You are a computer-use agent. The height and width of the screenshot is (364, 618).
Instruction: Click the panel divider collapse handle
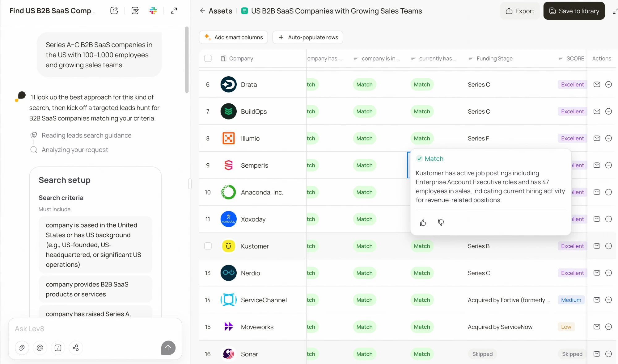click(x=190, y=184)
